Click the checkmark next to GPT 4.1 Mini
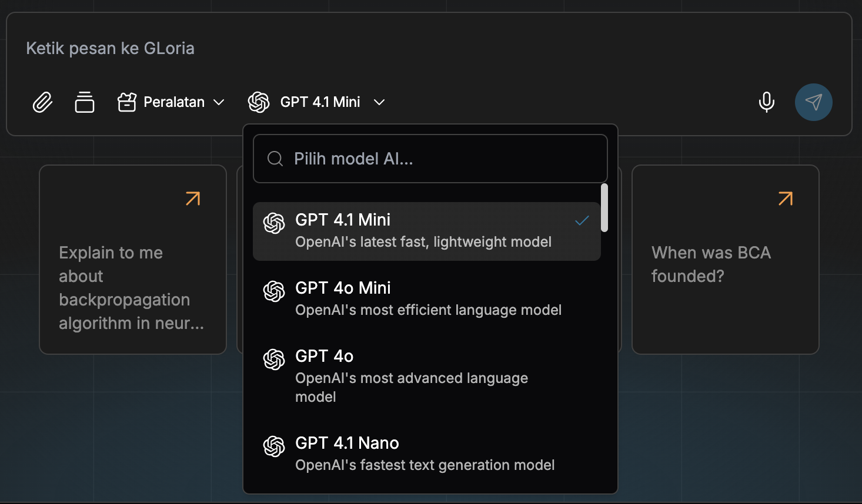This screenshot has height=504, width=862. [x=582, y=221]
